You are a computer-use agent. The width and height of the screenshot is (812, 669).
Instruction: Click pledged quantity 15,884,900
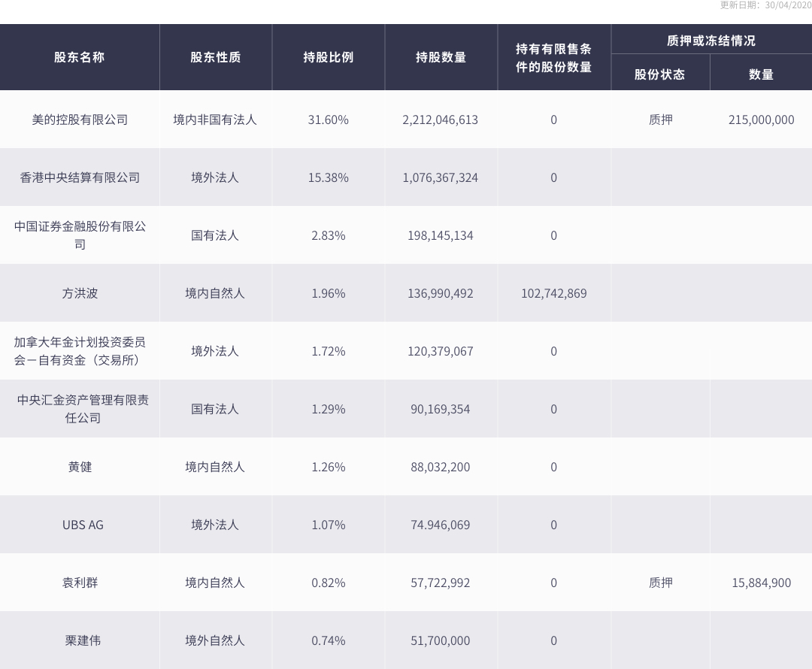point(761,583)
